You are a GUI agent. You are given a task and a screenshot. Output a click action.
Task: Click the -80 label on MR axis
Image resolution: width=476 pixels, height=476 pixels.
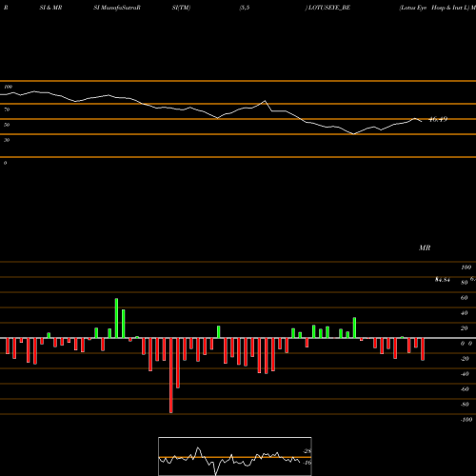pyautogui.click(x=465, y=405)
